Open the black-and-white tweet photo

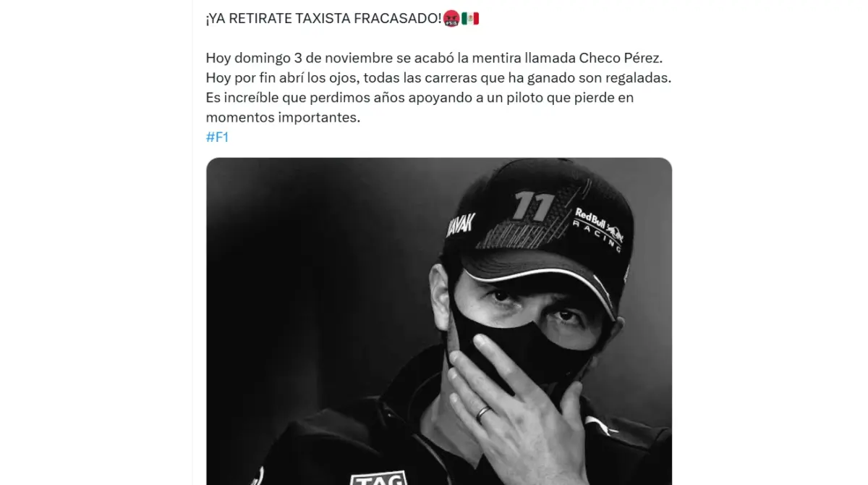click(x=439, y=321)
